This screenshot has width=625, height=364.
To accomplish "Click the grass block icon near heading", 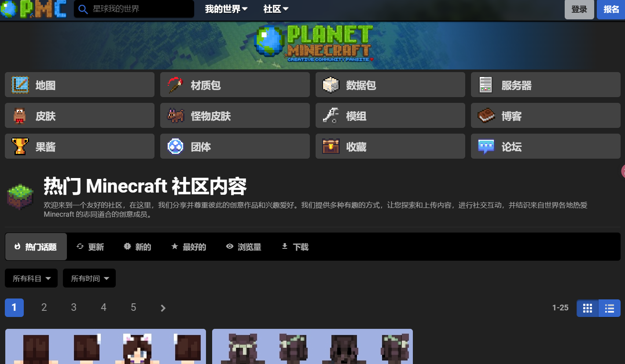I will click(x=20, y=197).
